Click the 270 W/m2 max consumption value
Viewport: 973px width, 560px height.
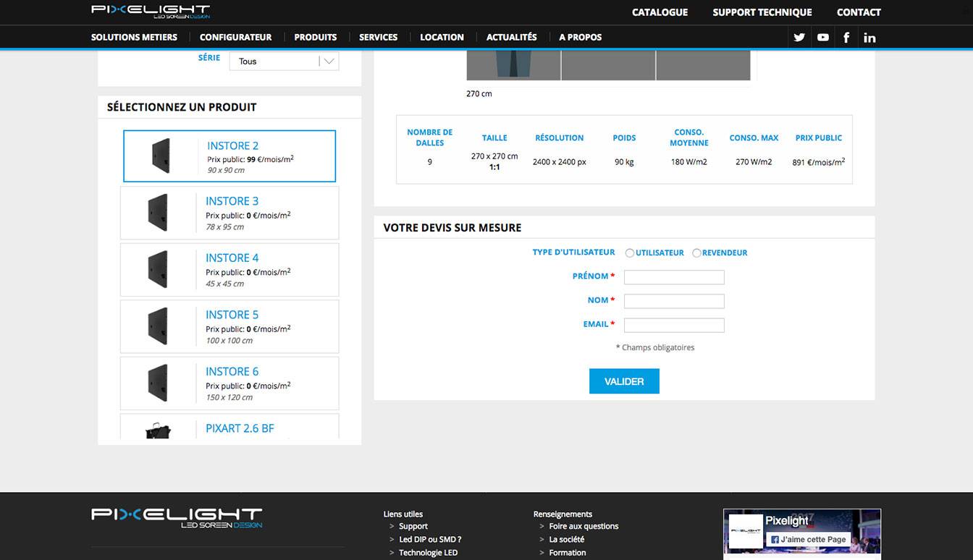[754, 162]
